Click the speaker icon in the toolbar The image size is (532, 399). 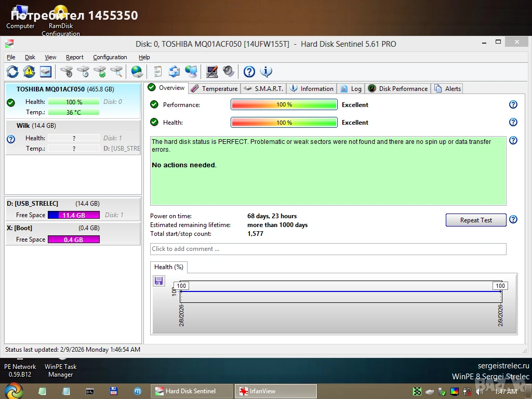pyautogui.click(x=229, y=72)
